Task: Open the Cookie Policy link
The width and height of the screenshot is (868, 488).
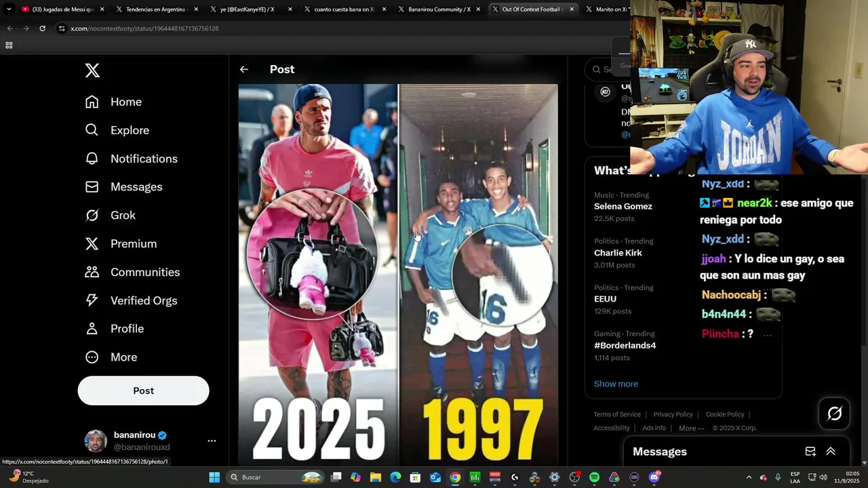Action: pos(725,414)
